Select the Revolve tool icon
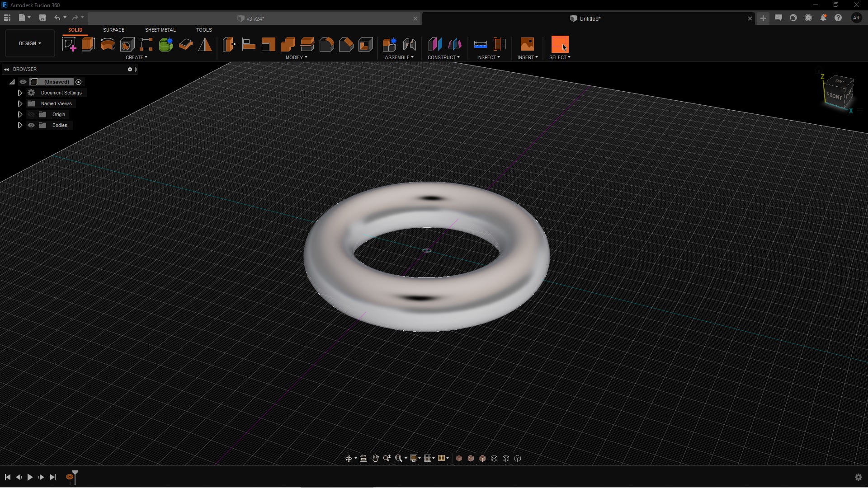The height and width of the screenshot is (488, 868). coord(108,44)
